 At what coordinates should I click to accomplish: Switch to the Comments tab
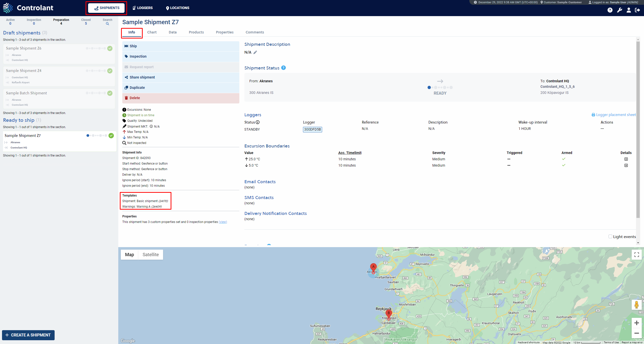tap(255, 32)
